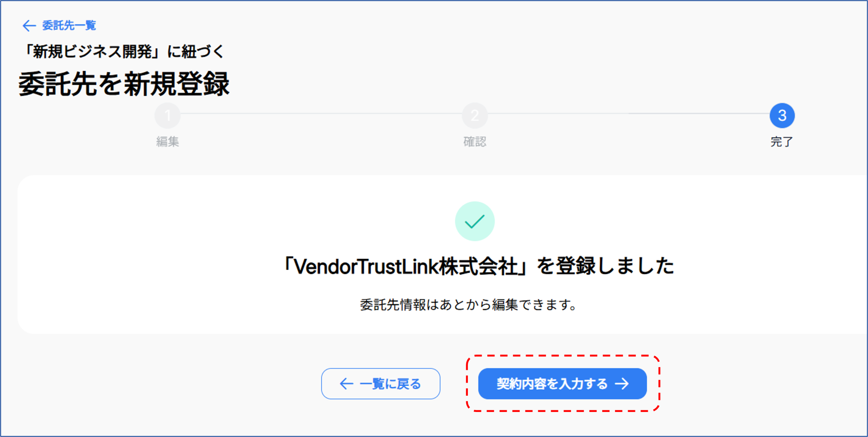
Task: Select step 3 circle labeled 完了
Action: 782,116
